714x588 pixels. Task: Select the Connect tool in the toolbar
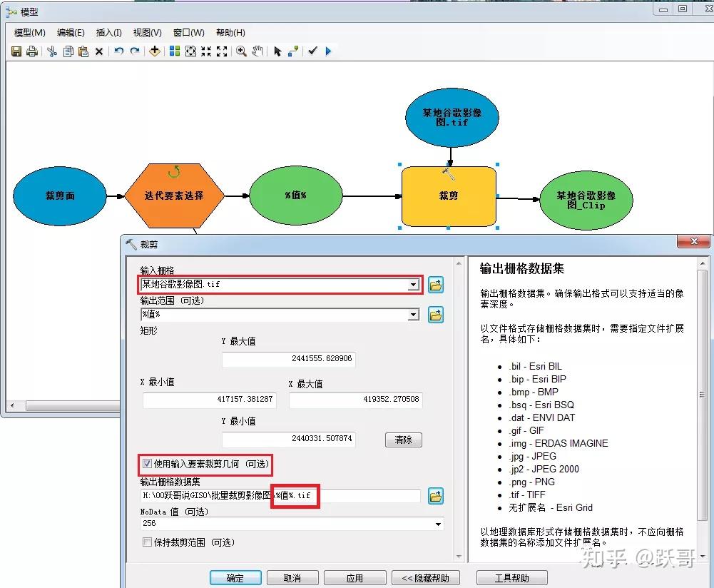[294, 51]
